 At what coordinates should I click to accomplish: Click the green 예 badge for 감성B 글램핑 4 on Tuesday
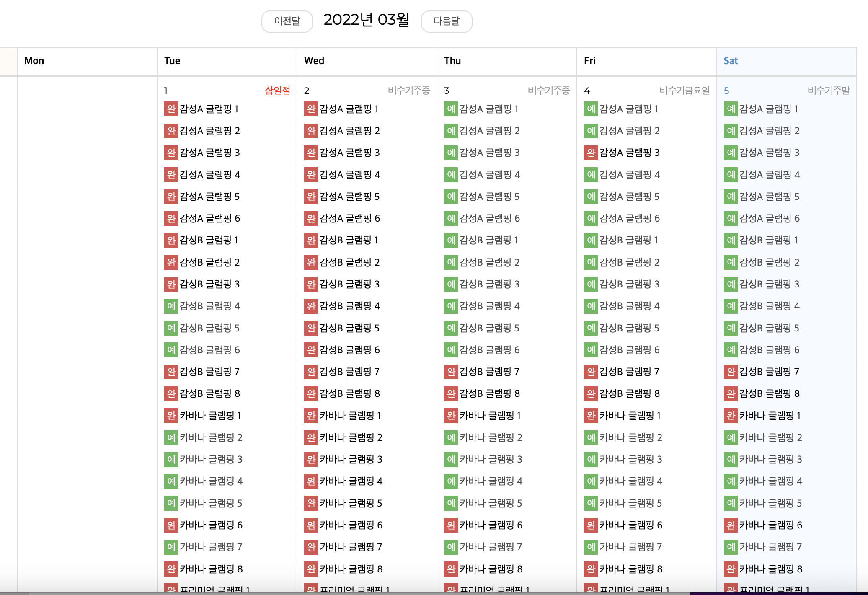[171, 306]
